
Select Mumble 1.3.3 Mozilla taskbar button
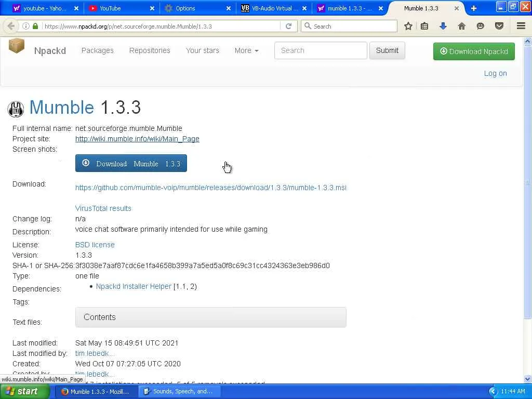96,392
